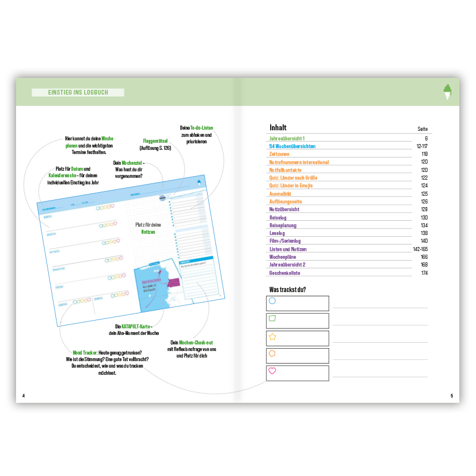Viewport: 476px width, 476px height.
Task: Choose the orange pentagon tracker symbol
Action: pos(273,353)
